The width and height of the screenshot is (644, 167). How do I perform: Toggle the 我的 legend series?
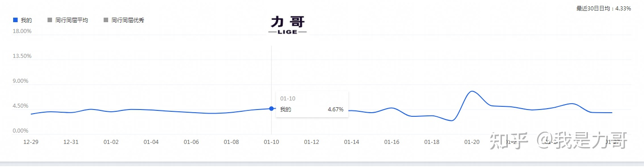pos(22,20)
